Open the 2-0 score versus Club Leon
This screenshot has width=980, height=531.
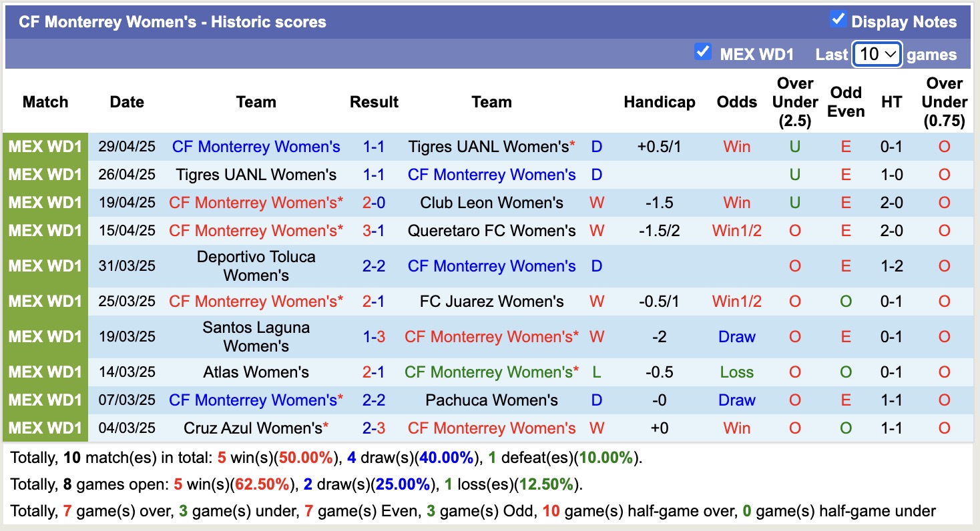[x=374, y=203]
